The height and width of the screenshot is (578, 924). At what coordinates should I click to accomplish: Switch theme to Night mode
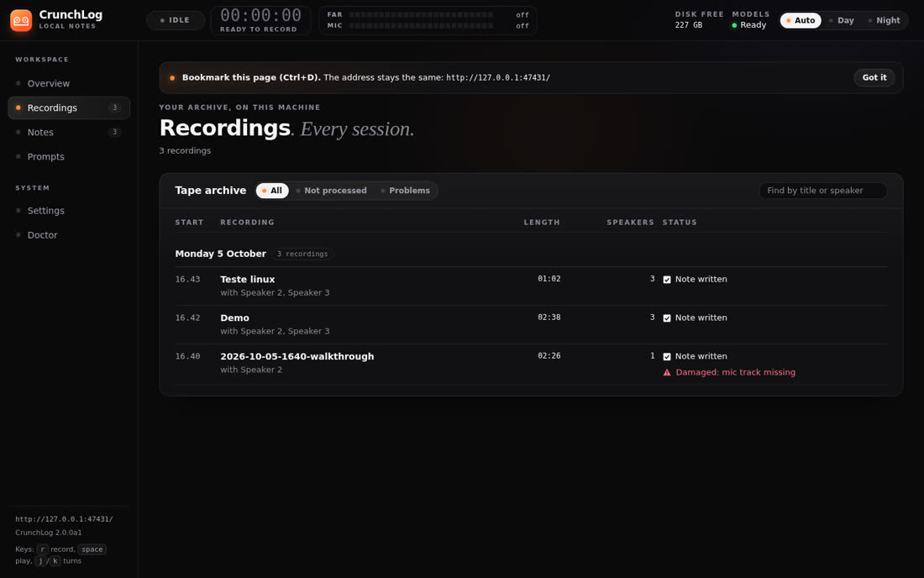884,20
